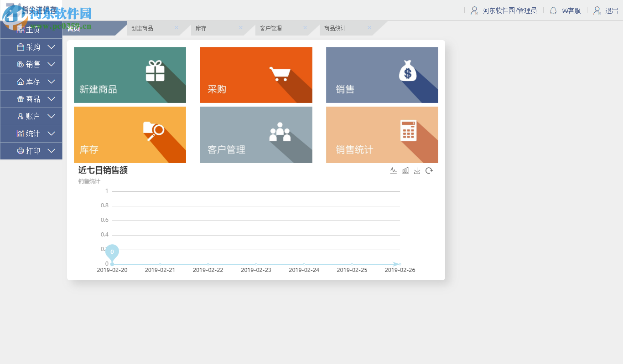Close the 创建商品 tab
This screenshot has height=364, width=623.
[177, 28]
